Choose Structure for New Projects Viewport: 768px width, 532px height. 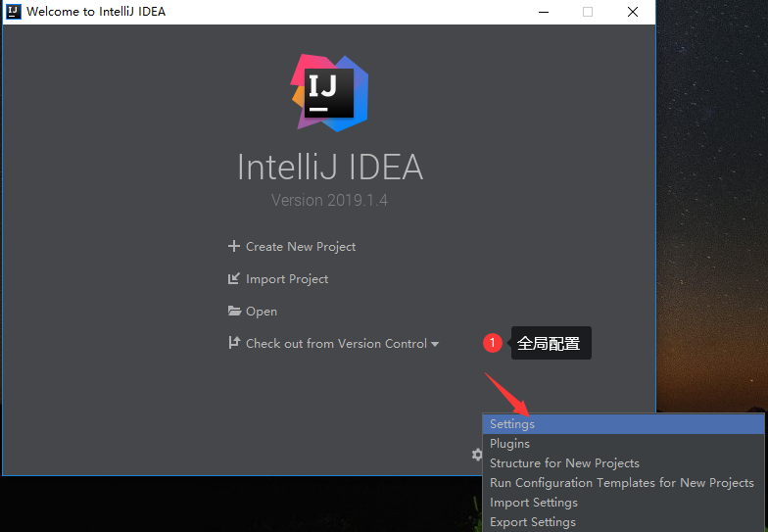coord(564,463)
